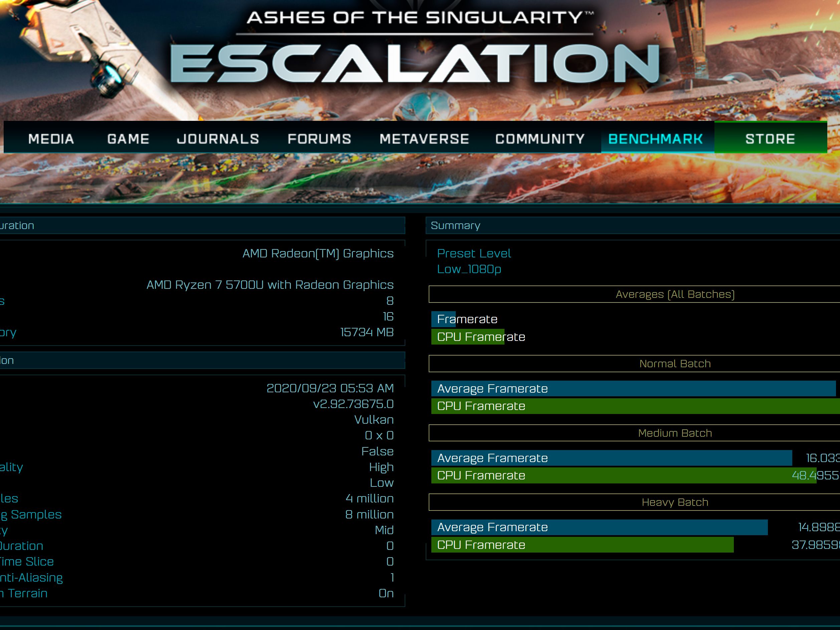Select the 8 million samples value

click(x=370, y=514)
